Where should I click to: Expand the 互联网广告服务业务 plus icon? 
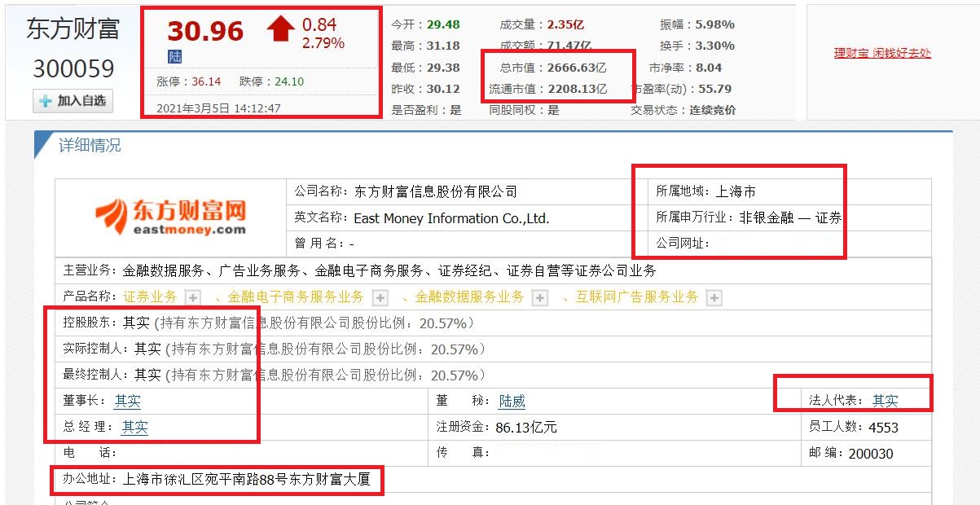tap(714, 298)
